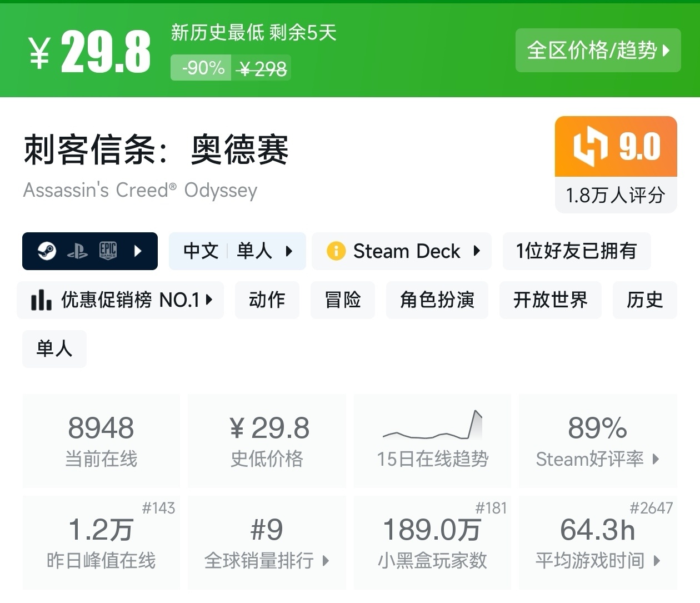Viewport: 700px width, 603px height.
Task: Click the bar chart icon beside 优惠促销榜
Action: tap(42, 300)
